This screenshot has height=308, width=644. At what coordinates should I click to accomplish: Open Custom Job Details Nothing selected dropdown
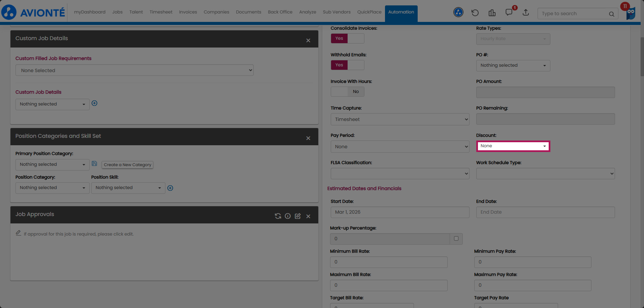click(x=53, y=104)
